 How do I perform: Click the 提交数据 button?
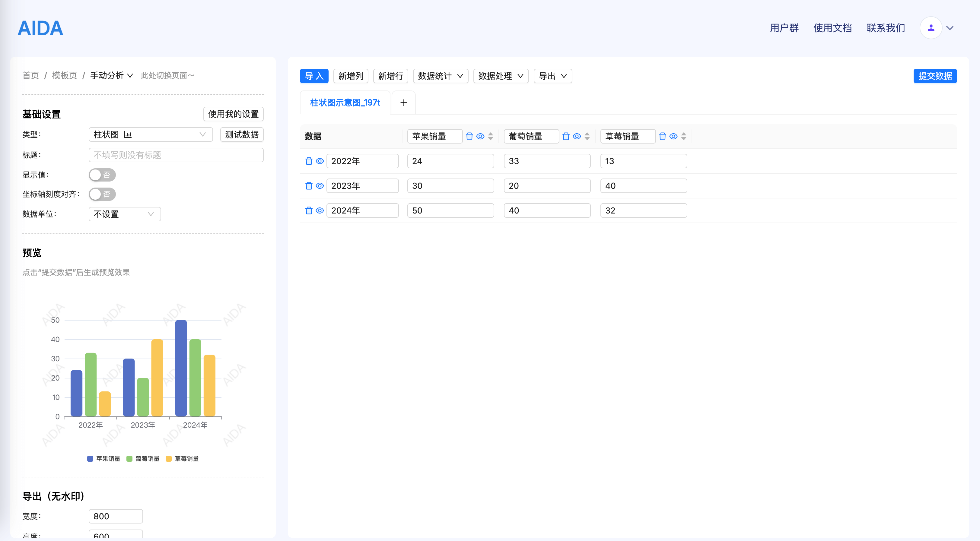(x=935, y=76)
